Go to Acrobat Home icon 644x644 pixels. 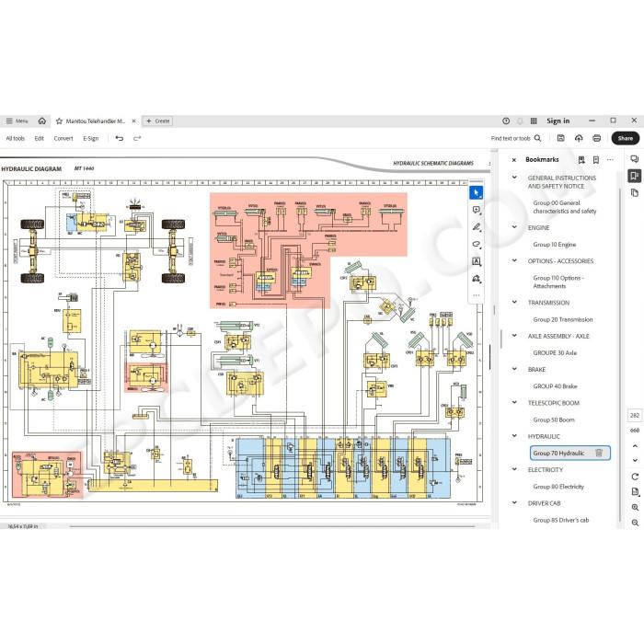(42, 121)
